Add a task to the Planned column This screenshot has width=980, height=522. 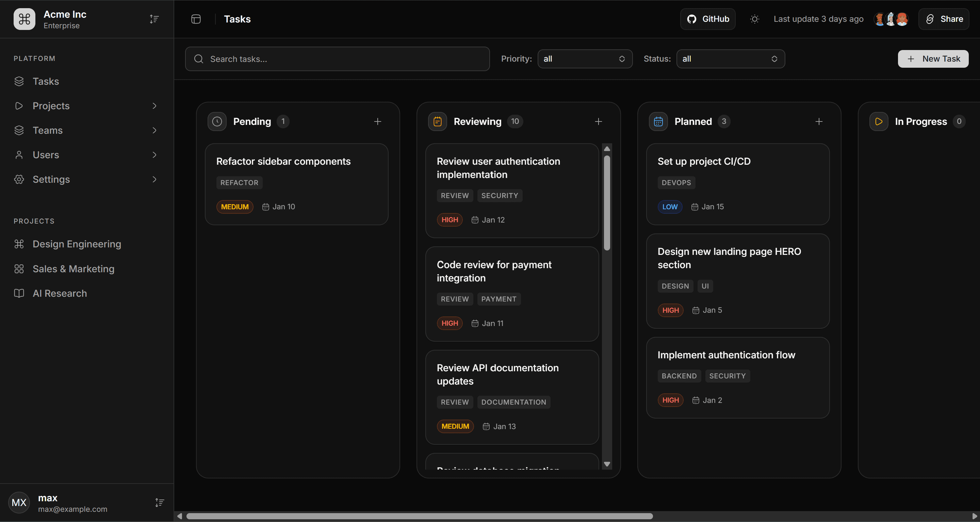point(819,121)
